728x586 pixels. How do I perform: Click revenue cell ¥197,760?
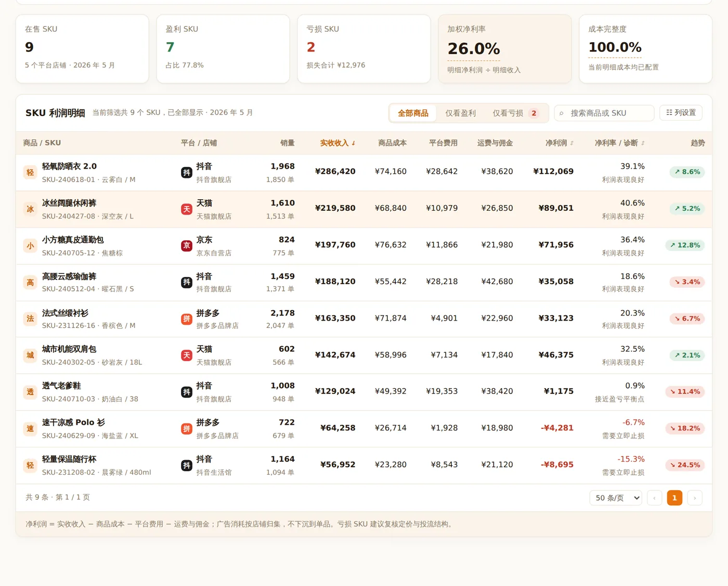coord(335,245)
